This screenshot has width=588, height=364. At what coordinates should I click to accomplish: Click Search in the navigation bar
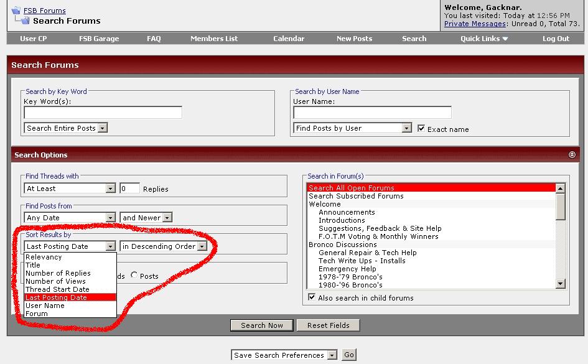(x=414, y=39)
